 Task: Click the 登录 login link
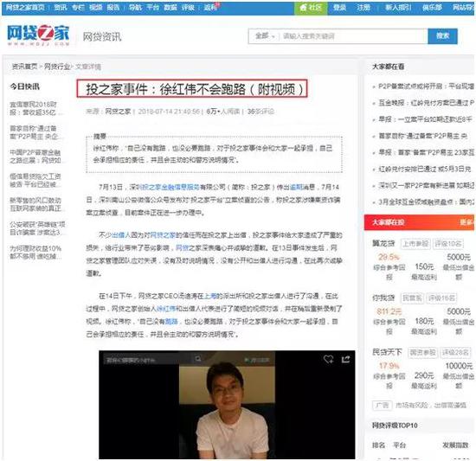click(340, 7)
